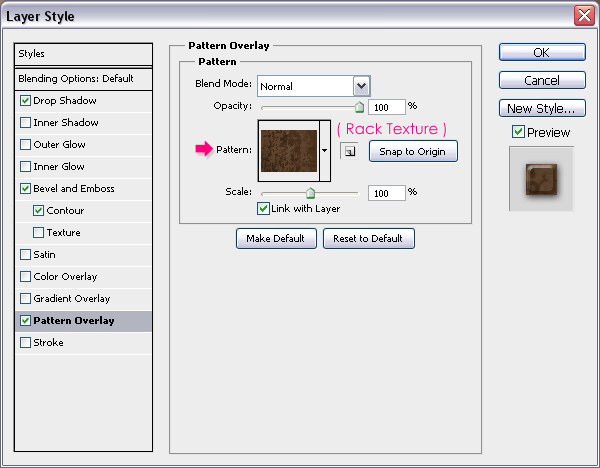Enable the Inner Shadow checkbox
Screen dimensions: 600x468
pyautogui.click(x=25, y=123)
